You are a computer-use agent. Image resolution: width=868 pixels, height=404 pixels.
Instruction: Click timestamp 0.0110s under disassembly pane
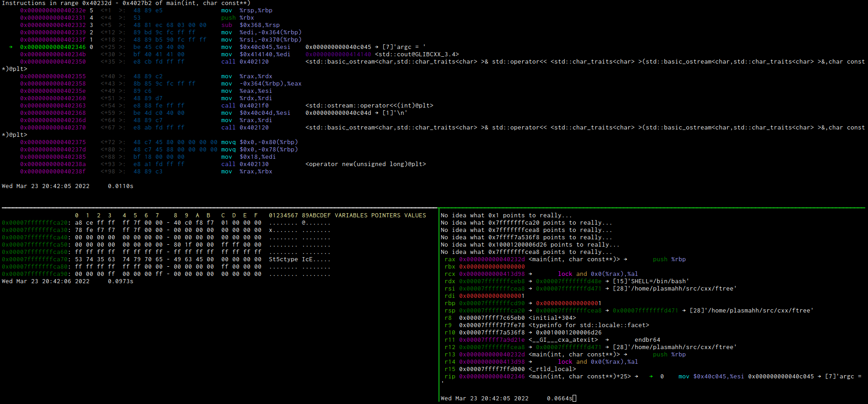120,186
